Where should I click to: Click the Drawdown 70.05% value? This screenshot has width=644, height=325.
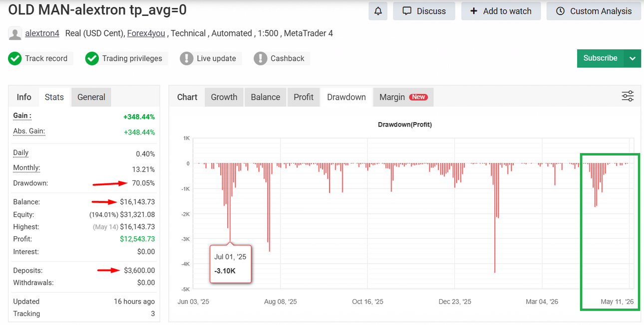143,183
